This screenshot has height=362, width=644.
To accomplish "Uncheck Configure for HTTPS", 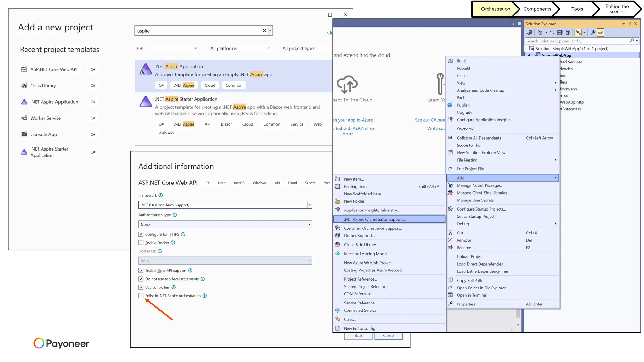I will coord(141,234).
